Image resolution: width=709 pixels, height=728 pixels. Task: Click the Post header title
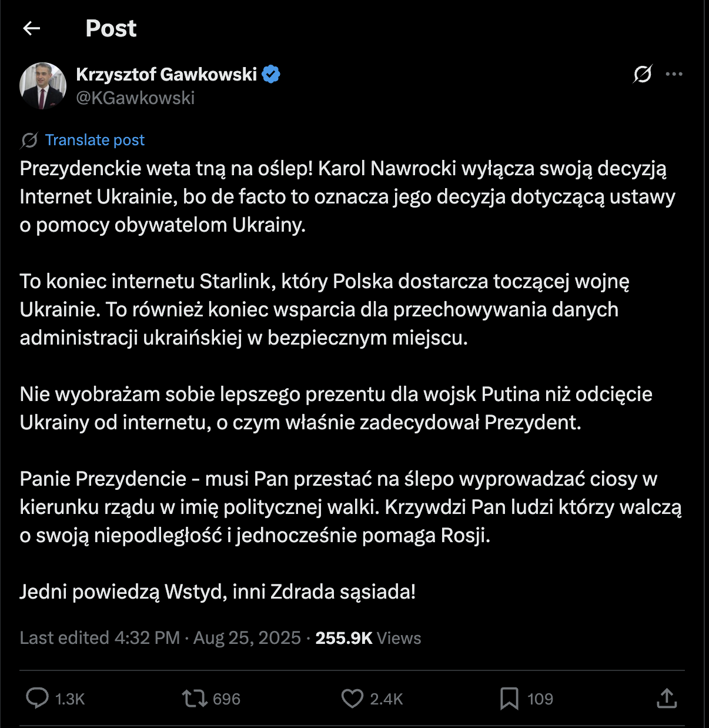pos(111,28)
